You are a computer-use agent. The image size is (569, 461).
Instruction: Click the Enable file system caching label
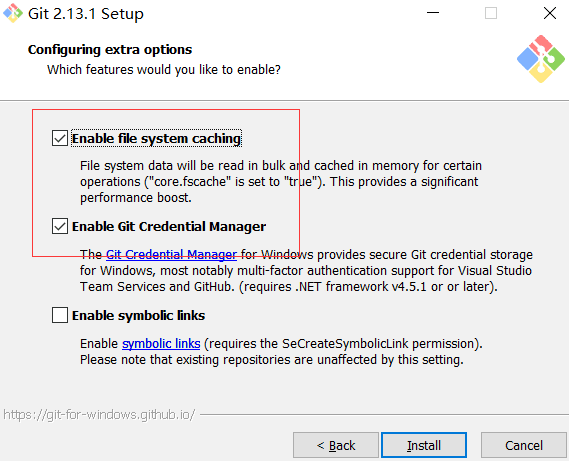tap(156, 139)
